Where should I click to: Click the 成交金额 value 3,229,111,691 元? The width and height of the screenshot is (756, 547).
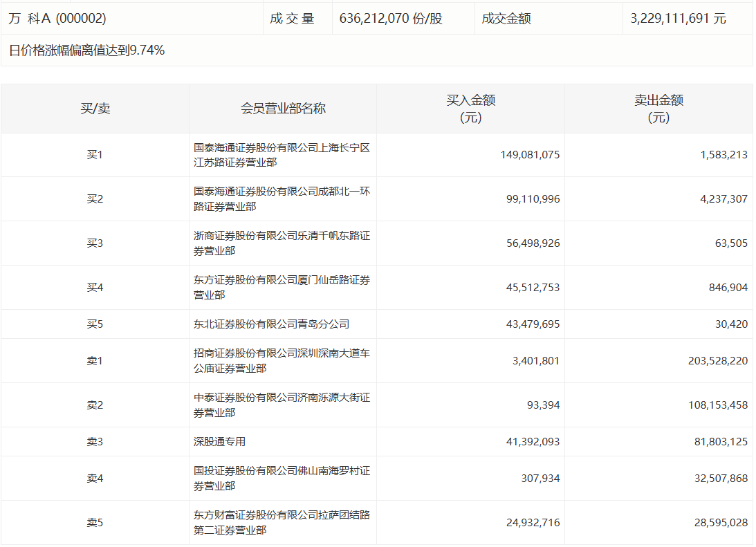[678, 19]
